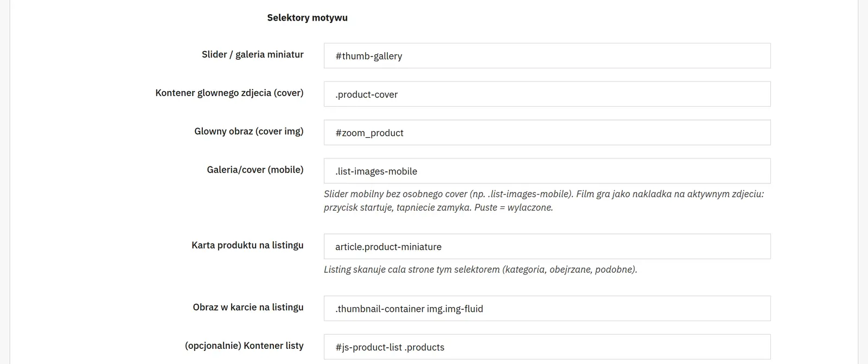Click the #js-product-list .products input
This screenshot has width=868, height=364.
pos(547,347)
